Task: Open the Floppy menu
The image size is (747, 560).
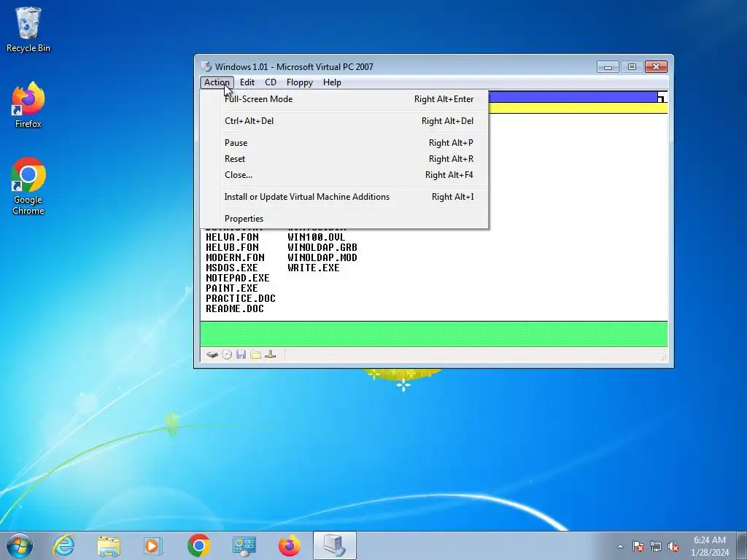Action: pos(300,82)
